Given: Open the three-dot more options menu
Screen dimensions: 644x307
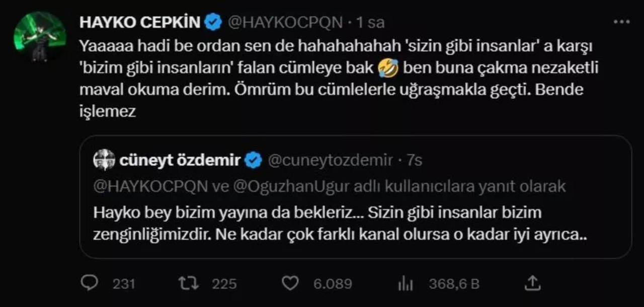Looking at the screenshot, I should tap(622, 22).
